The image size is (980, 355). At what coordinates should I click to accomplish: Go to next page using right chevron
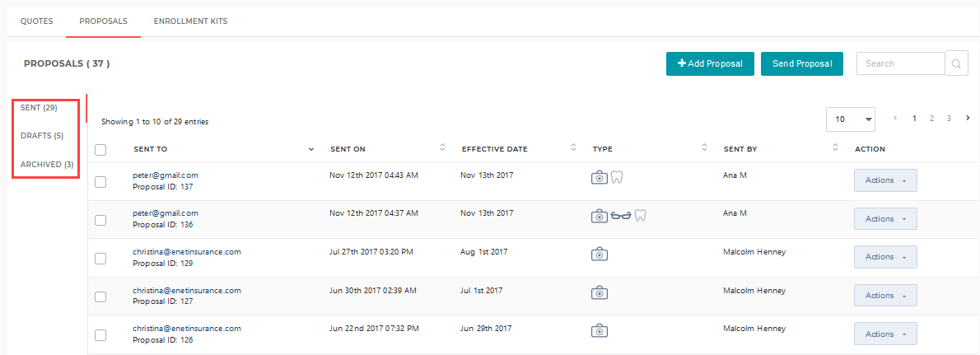pyautogui.click(x=968, y=118)
